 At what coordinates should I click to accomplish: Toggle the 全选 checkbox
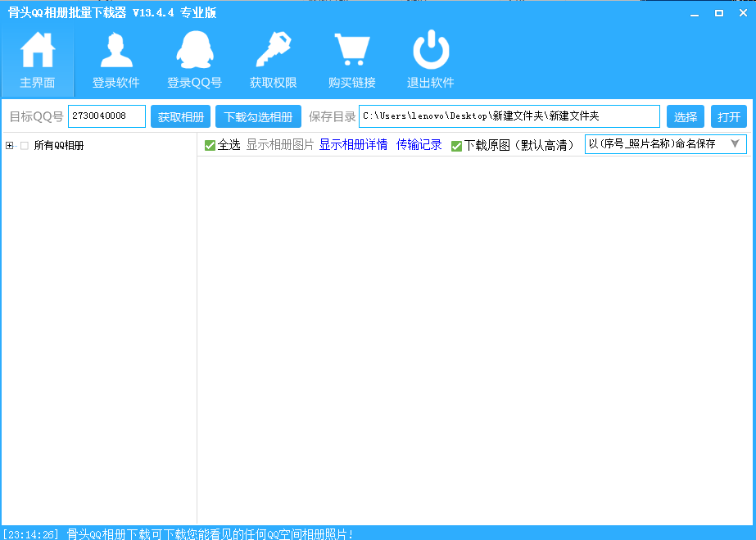tap(210, 145)
